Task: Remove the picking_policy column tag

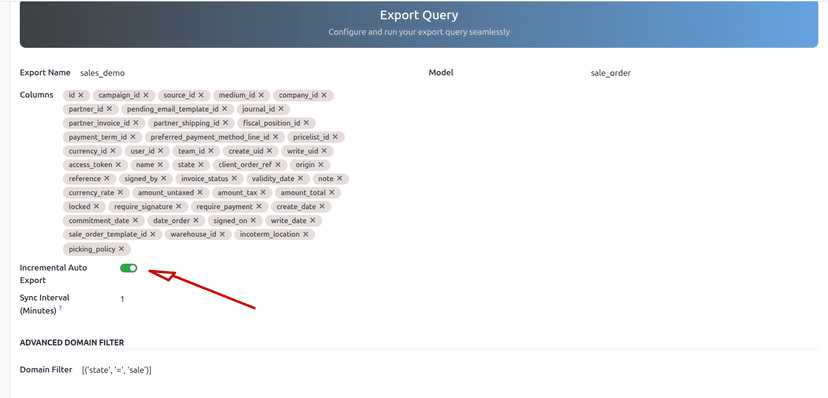Action: pos(121,248)
